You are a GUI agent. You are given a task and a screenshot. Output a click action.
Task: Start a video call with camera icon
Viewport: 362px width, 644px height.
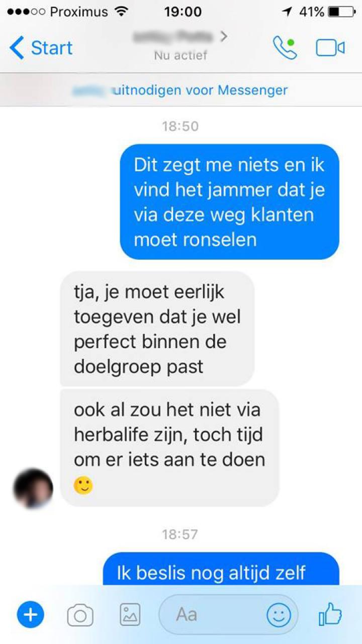(330, 48)
